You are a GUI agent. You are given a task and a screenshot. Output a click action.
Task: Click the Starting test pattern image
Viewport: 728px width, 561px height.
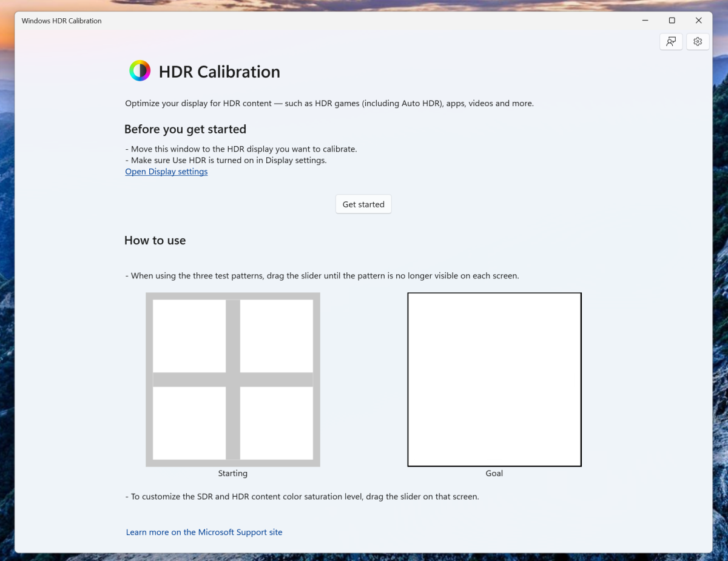(233, 380)
